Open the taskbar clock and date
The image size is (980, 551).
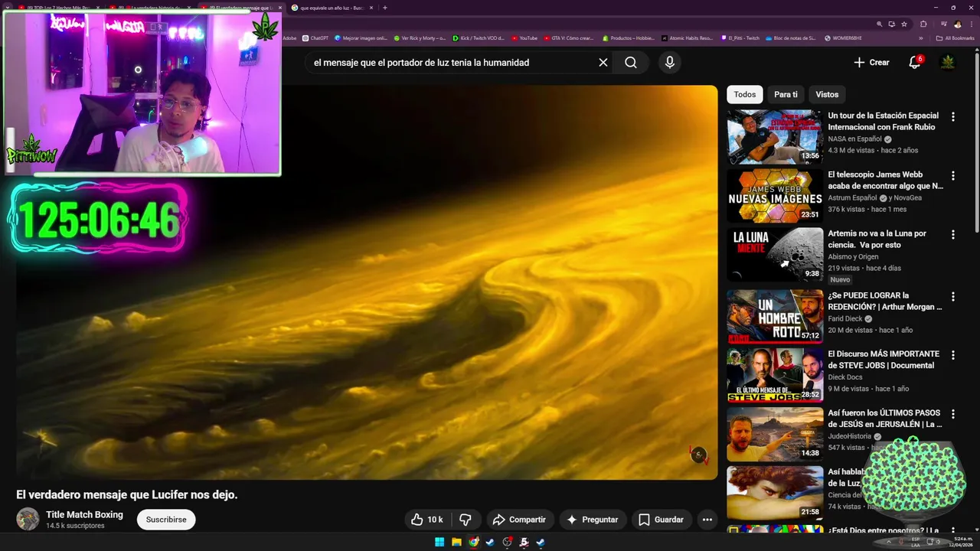pyautogui.click(x=959, y=542)
